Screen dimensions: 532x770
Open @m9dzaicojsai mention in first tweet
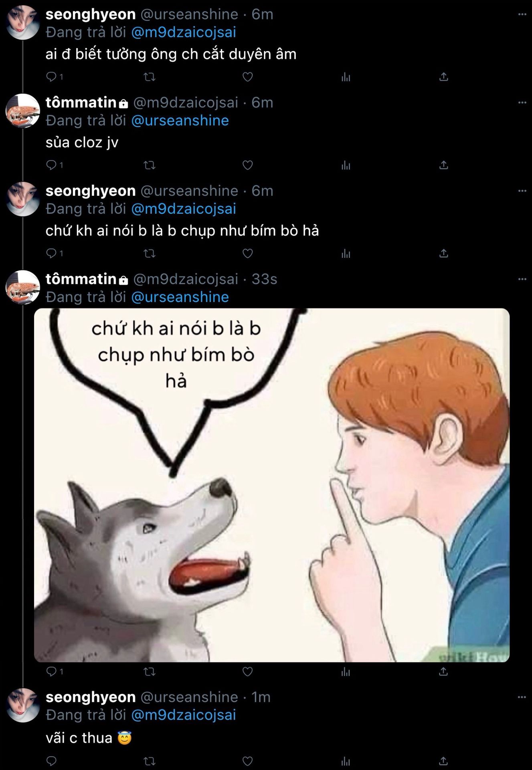click(184, 32)
